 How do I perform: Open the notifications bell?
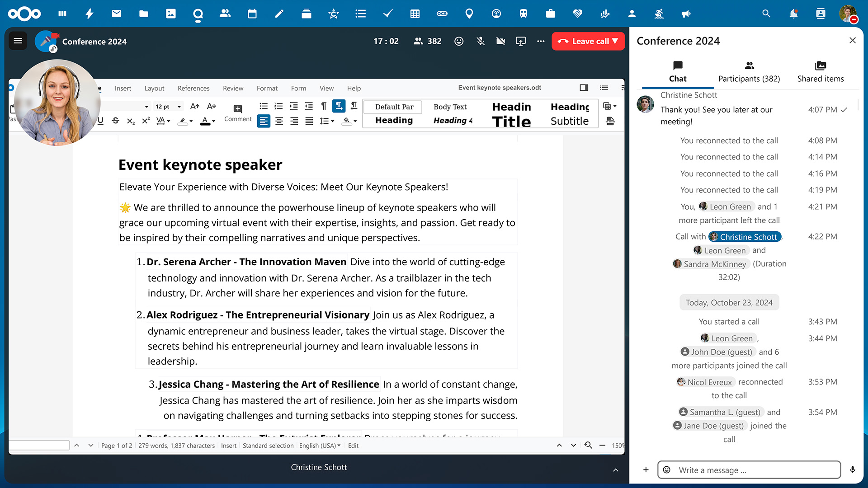[793, 14]
